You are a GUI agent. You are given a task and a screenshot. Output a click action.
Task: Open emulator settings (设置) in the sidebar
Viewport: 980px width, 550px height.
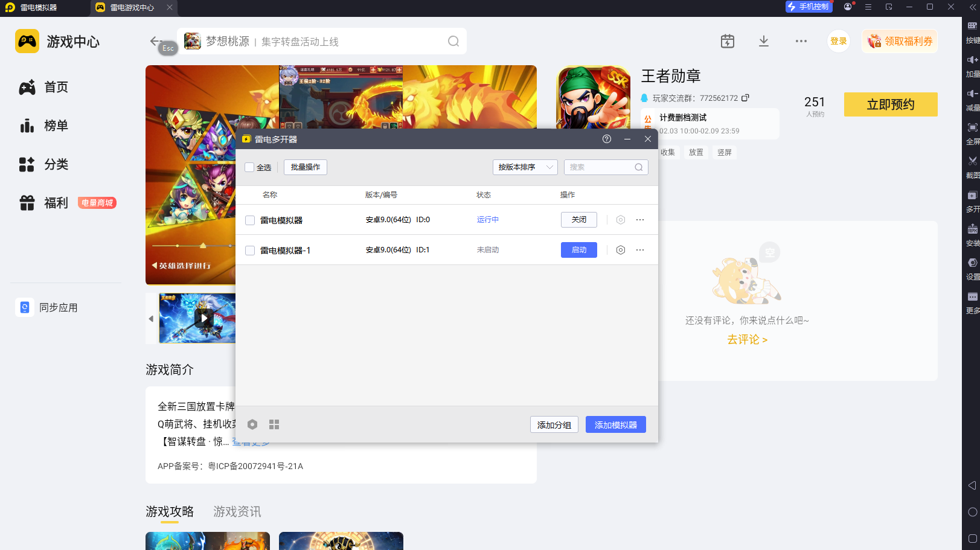point(972,263)
